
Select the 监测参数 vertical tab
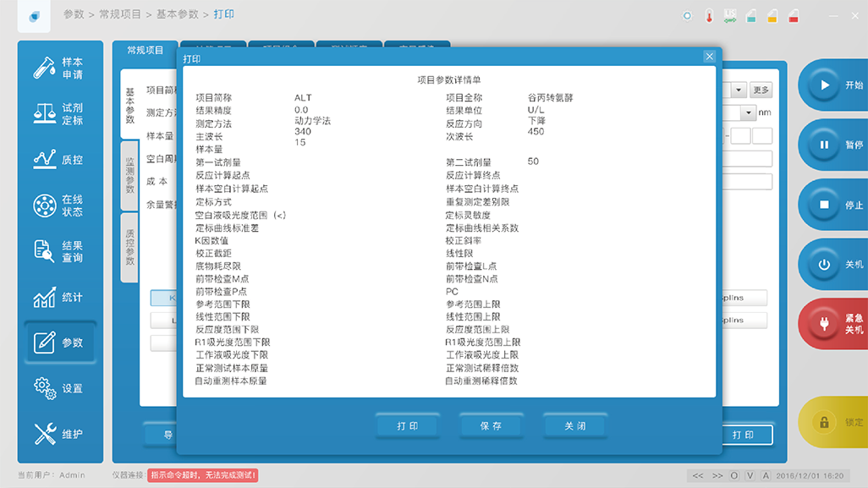pos(130,175)
